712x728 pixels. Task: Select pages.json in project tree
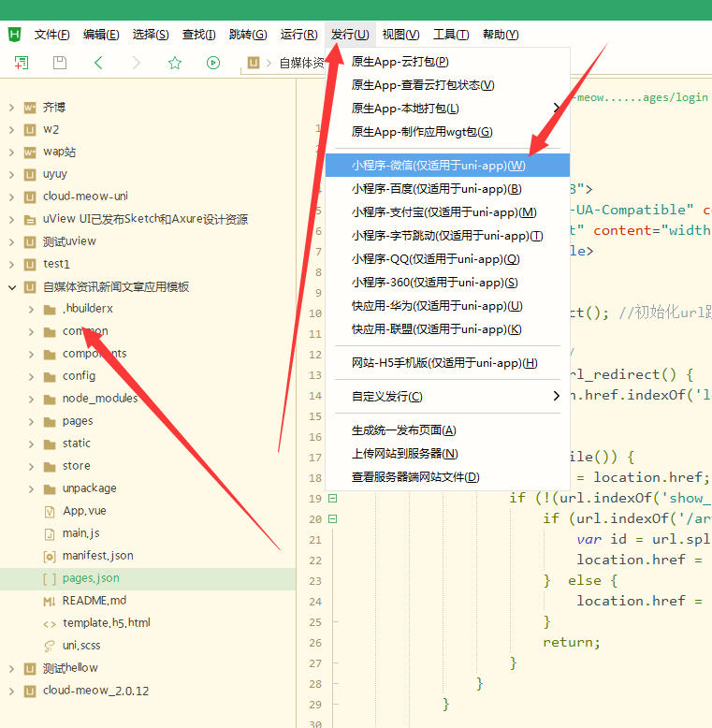[148, 578]
